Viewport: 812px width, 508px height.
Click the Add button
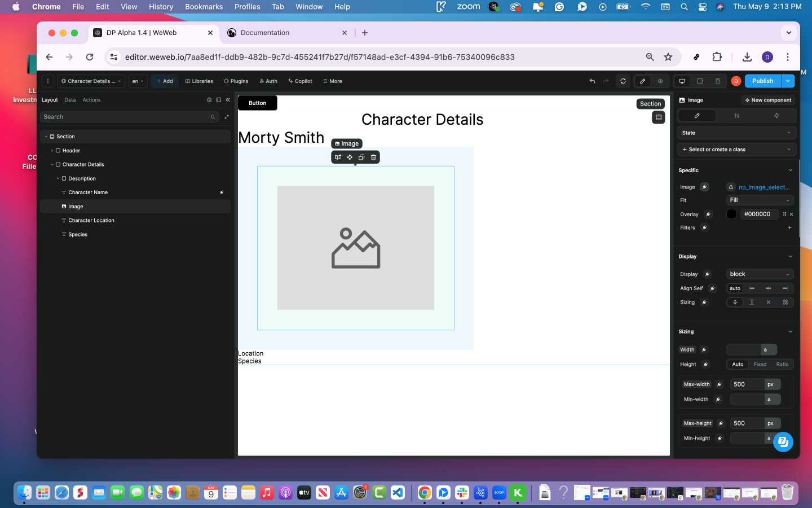[x=165, y=81]
